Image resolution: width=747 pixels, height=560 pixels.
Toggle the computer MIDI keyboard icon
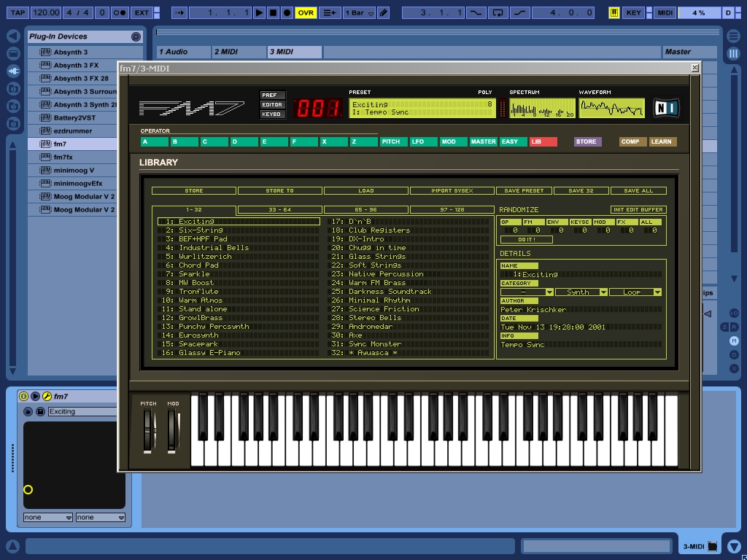point(614,13)
